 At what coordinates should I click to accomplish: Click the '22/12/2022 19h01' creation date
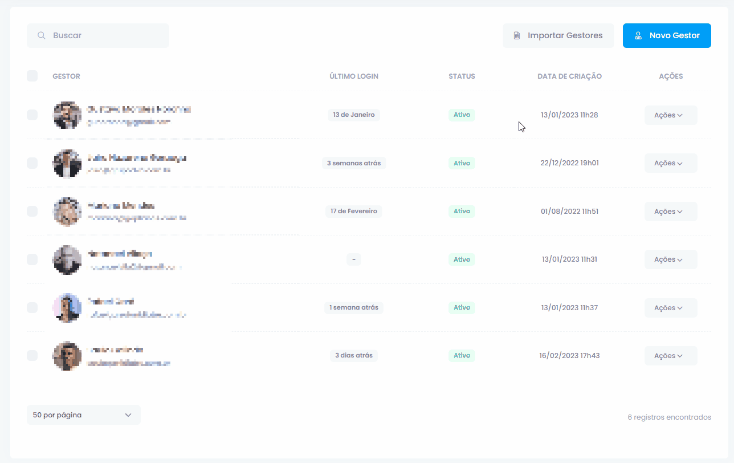coord(569,163)
